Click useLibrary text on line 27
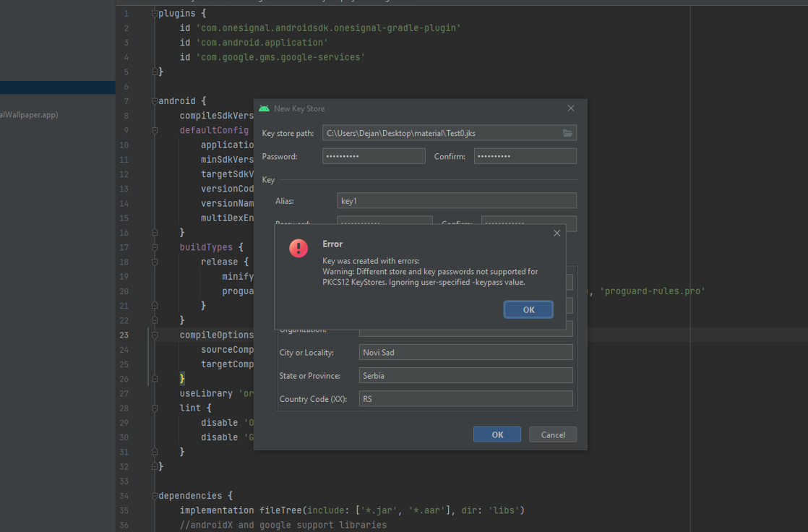The image size is (808, 532). point(206,393)
